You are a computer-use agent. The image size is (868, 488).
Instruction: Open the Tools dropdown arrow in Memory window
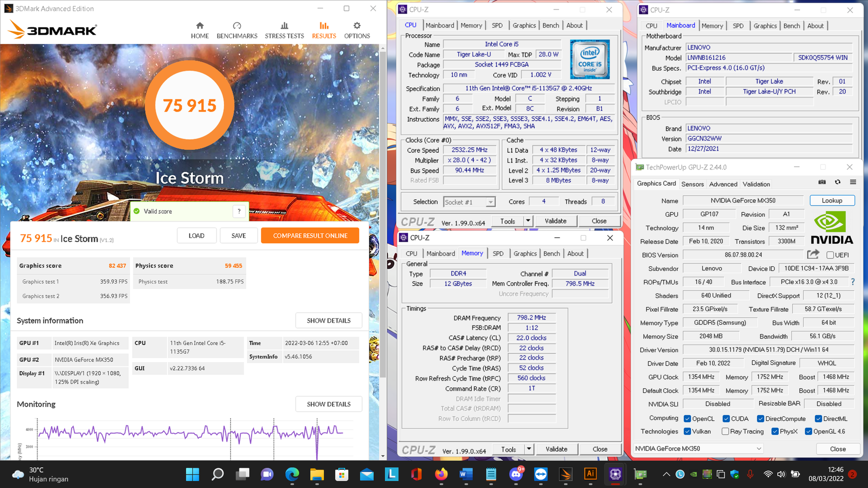pyautogui.click(x=528, y=449)
